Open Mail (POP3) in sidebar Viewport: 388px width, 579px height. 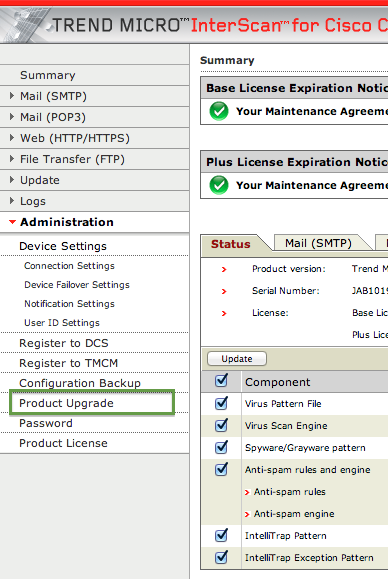coord(53,117)
